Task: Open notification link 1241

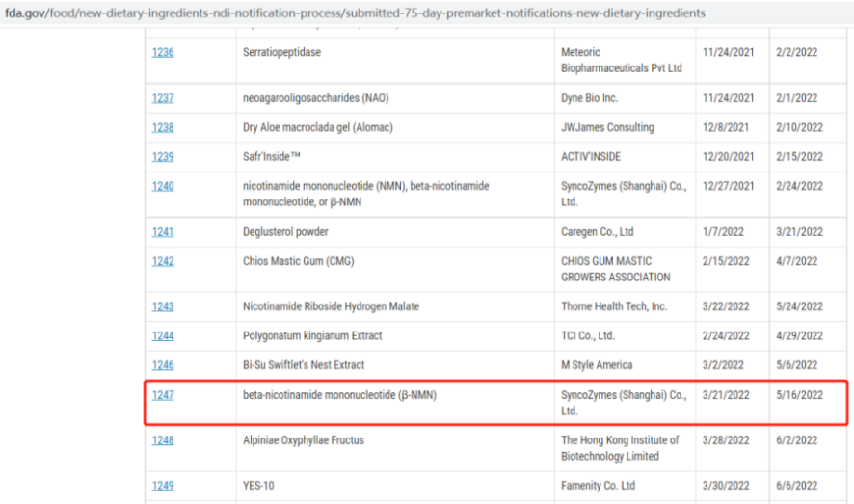Action: (163, 232)
